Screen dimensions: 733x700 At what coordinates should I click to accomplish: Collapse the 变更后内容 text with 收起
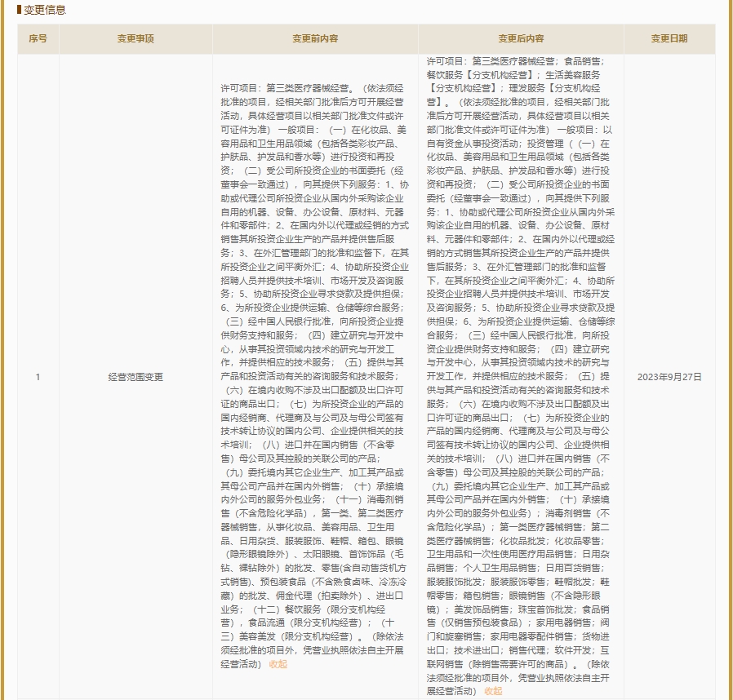[x=493, y=691]
